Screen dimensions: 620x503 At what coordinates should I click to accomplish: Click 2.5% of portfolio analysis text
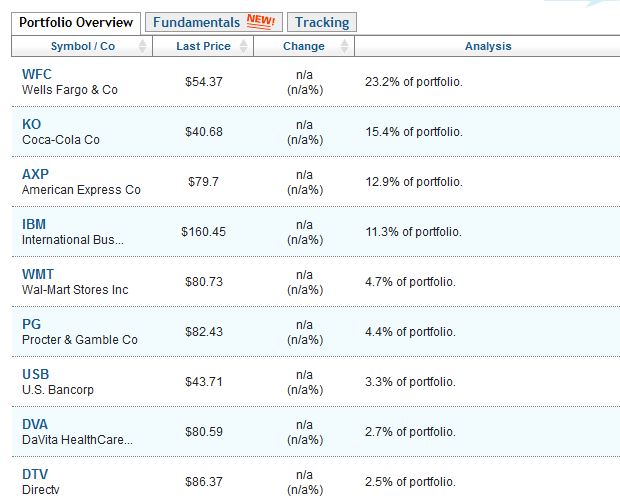(410, 482)
